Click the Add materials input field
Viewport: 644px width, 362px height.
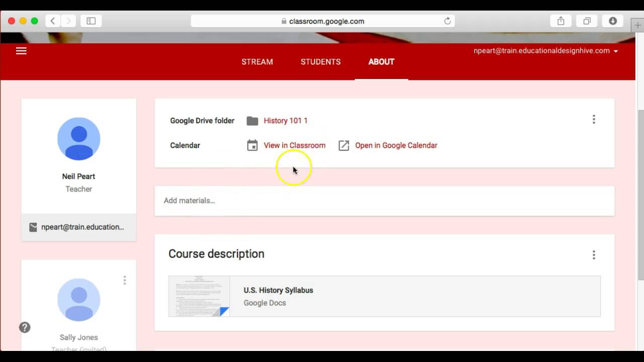tap(384, 201)
